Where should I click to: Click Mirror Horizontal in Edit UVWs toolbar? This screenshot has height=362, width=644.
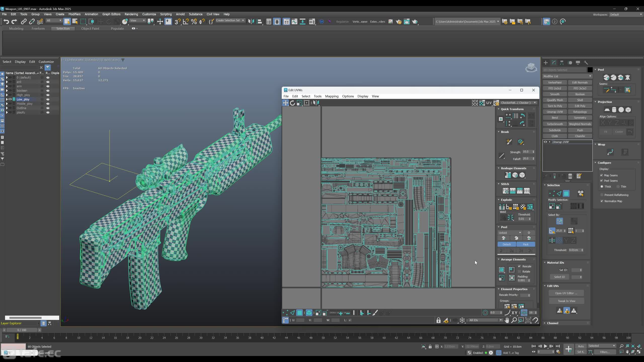316,103
